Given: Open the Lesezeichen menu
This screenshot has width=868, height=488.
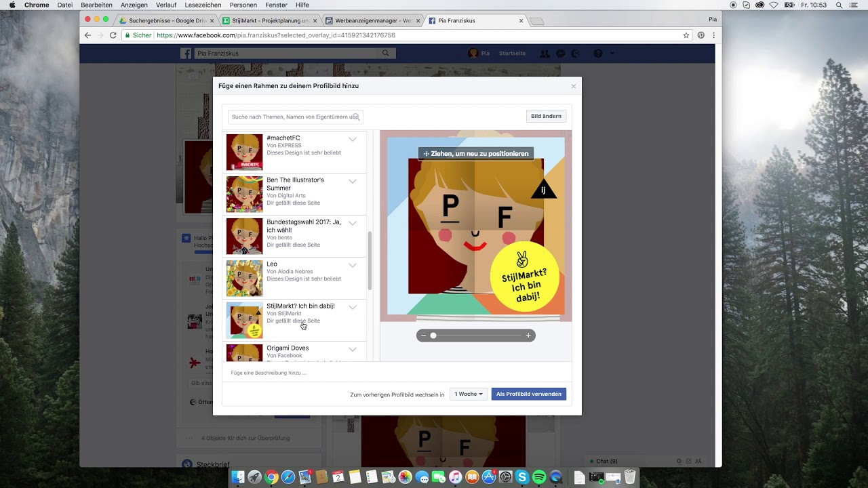Looking at the screenshot, I should (203, 5).
